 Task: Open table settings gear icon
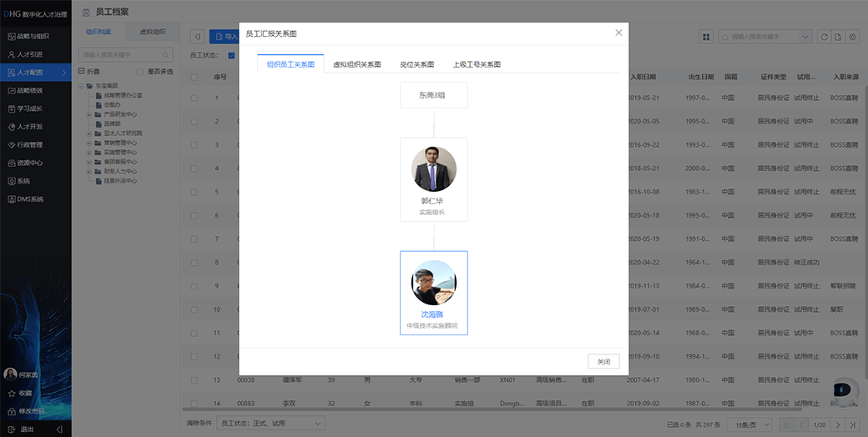(x=852, y=37)
